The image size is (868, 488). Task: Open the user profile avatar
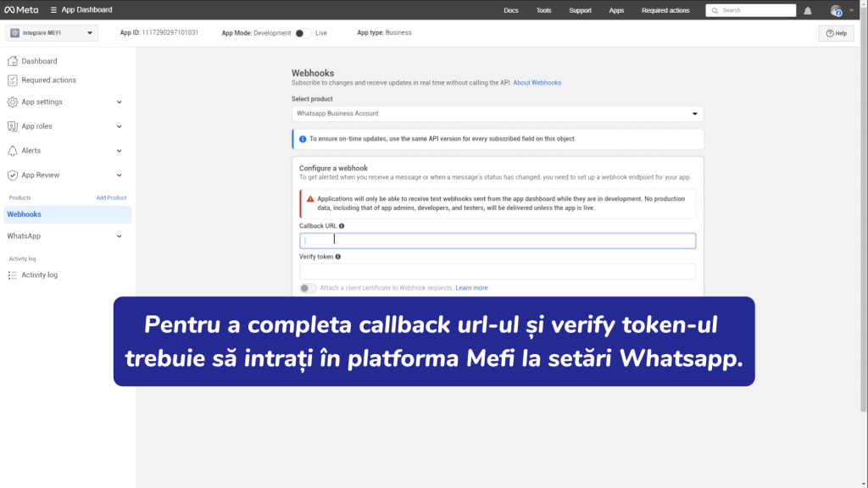tap(836, 10)
